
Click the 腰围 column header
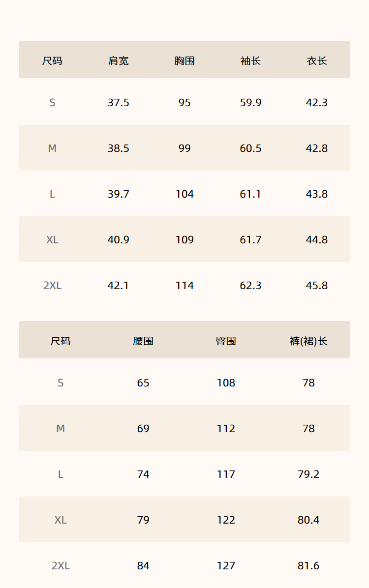pos(143,341)
